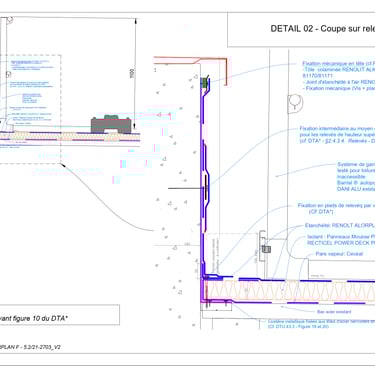
Task: Select 'Isolant : Panneaux Mousse' annotation
Action: pos(341,237)
